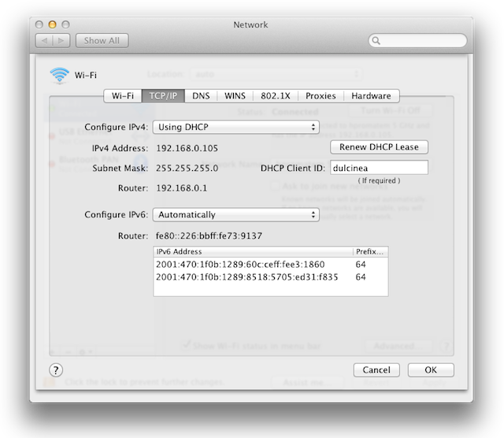
Task: Click the help question mark button
Action: pos(56,370)
